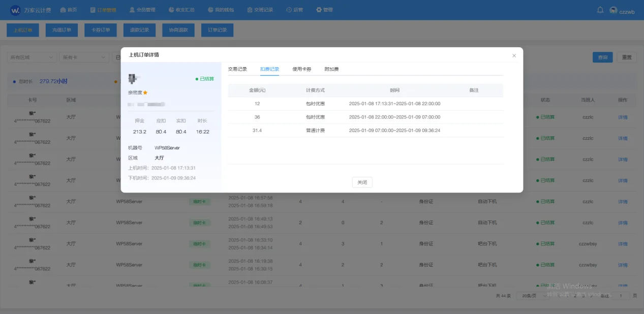The height and width of the screenshot is (314, 644).
Task: Click the time range 2025-01-08 22:00:00~2025-01-09 07:00:00
Action: pos(394,117)
